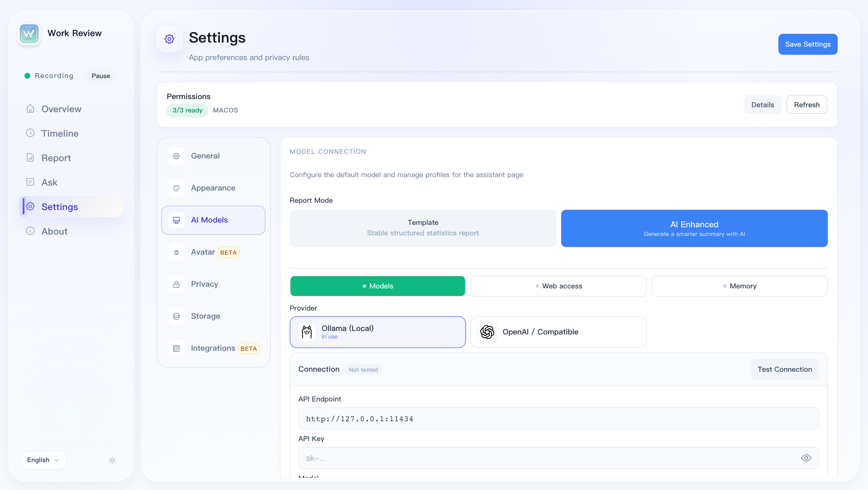Click the Report document icon
868x490 pixels.
30,158
